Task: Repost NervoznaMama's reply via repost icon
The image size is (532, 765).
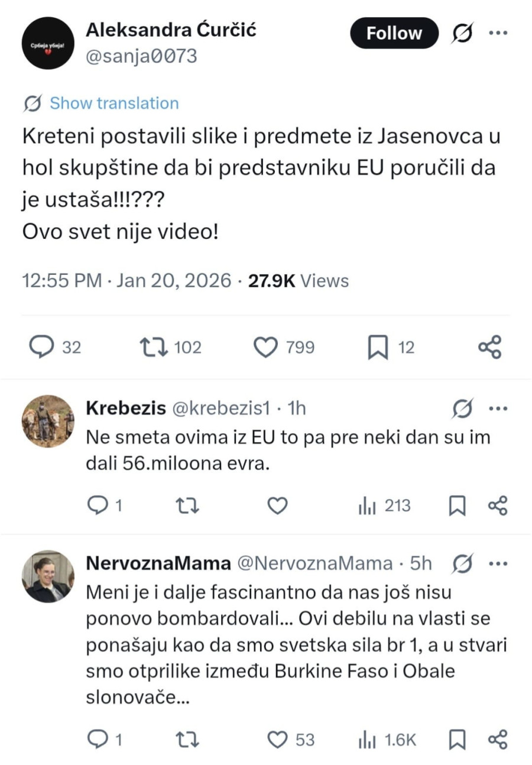Action: [187, 740]
